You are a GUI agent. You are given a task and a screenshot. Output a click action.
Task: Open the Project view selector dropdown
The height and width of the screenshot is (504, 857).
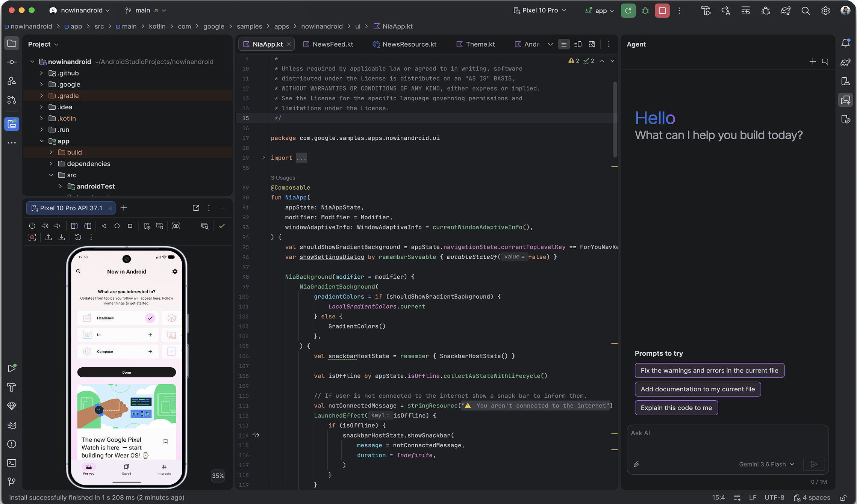(43, 44)
